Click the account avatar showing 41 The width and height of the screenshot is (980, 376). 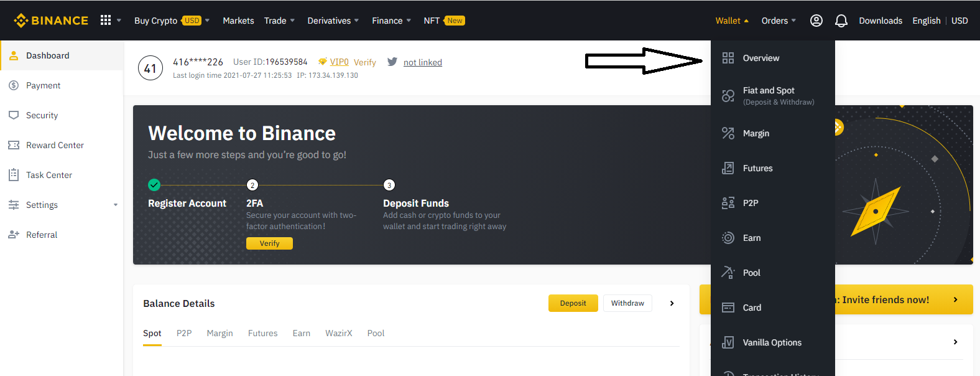pyautogui.click(x=150, y=68)
